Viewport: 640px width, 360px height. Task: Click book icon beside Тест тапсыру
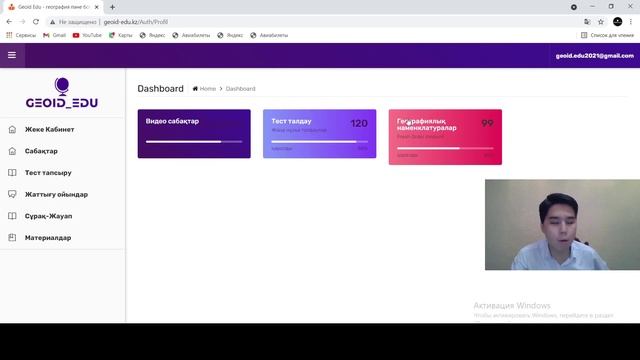(12, 173)
